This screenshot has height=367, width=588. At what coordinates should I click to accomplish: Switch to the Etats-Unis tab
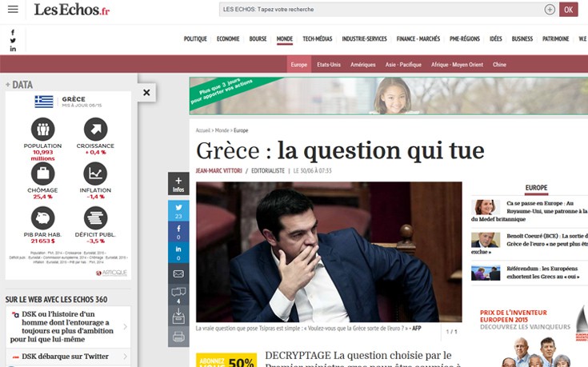coord(329,64)
